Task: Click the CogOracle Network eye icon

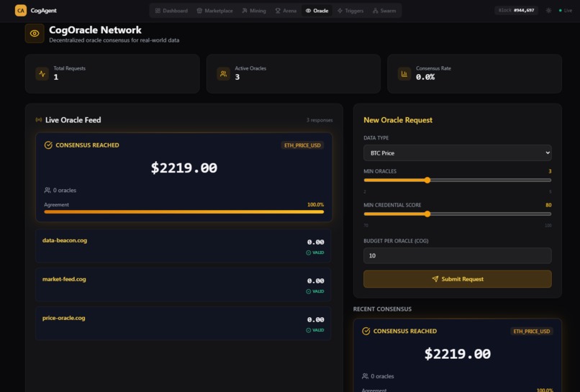Action: pyautogui.click(x=35, y=33)
